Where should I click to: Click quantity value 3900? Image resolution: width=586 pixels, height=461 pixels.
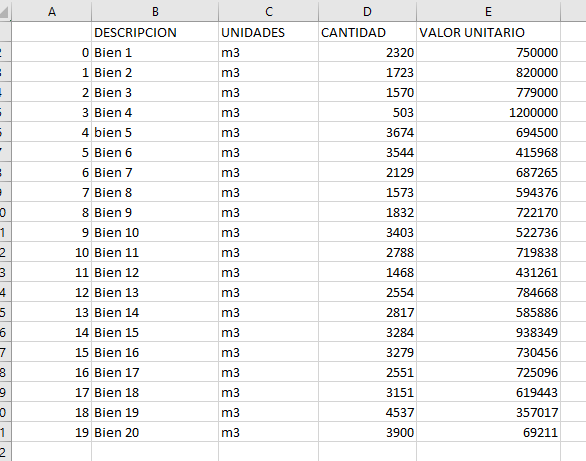(367, 432)
